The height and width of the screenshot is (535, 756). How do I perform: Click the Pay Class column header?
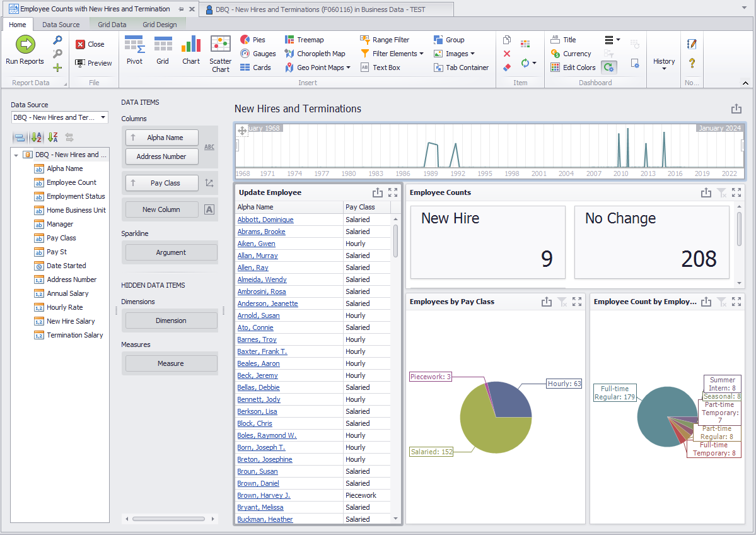(367, 207)
